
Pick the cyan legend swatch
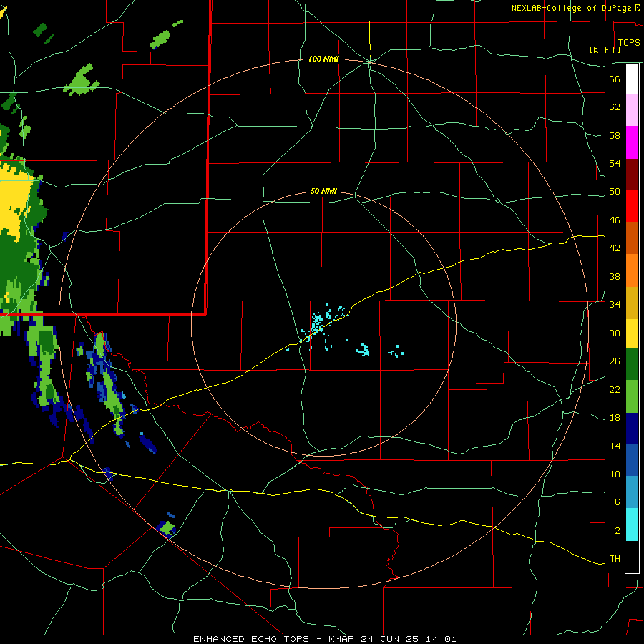click(x=632, y=525)
